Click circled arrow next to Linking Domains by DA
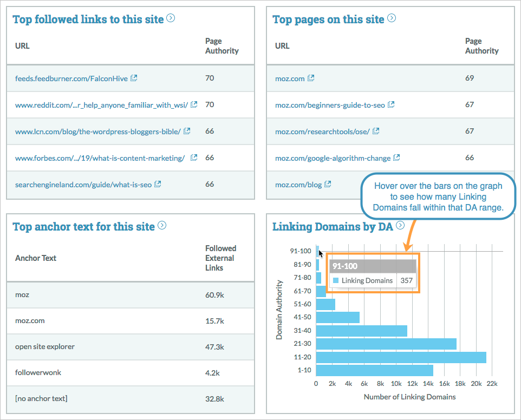The width and height of the screenshot is (521, 420). tap(400, 226)
